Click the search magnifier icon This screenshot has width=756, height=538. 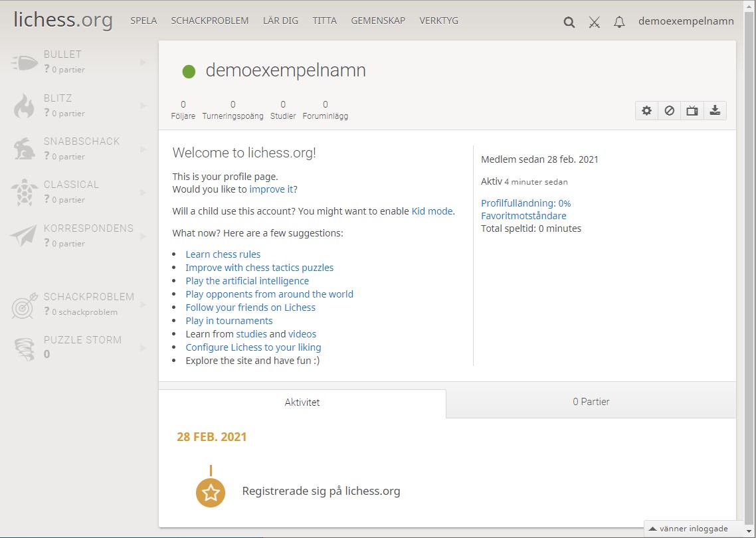coord(569,22)
